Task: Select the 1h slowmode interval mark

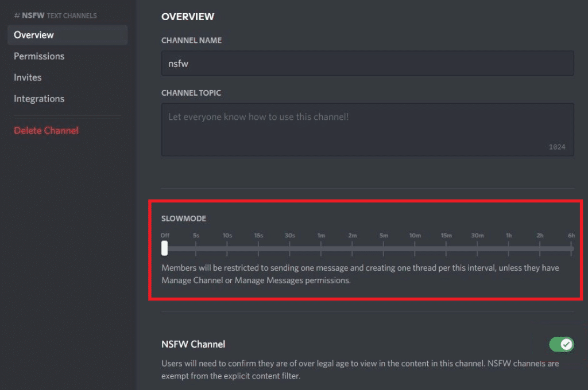Action: click(x=509, y=248)
